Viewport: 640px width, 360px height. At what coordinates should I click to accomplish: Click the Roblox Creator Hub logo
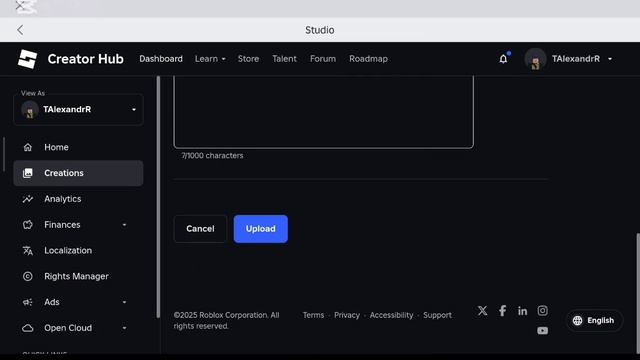pyautogui.click(x=27, y=59)
